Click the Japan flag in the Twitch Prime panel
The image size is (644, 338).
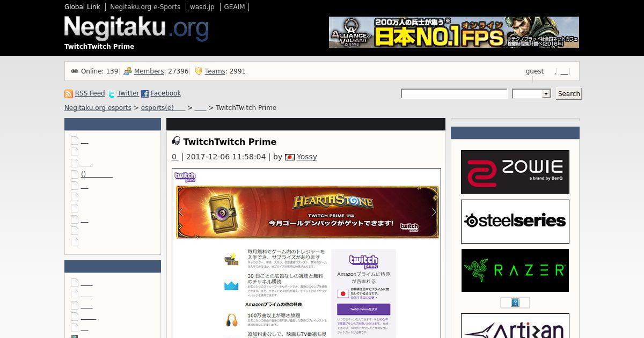coord(343,294)
